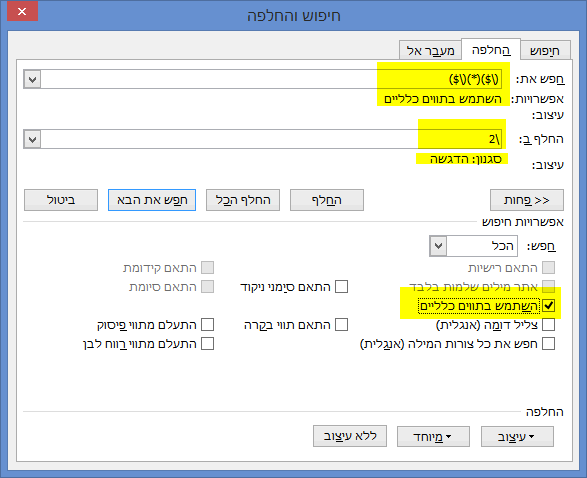
Task: Enable התאם תווי בקרה checkbox
Action: point(341,325)
